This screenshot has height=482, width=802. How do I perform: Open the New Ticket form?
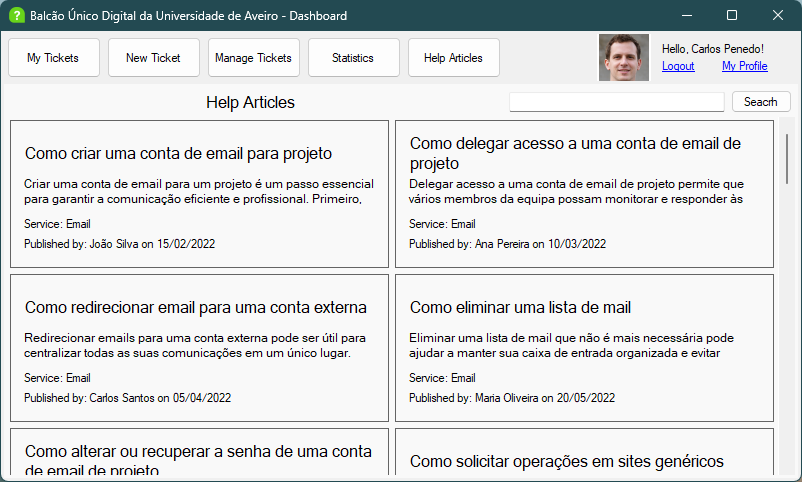[x=153, y=58]
